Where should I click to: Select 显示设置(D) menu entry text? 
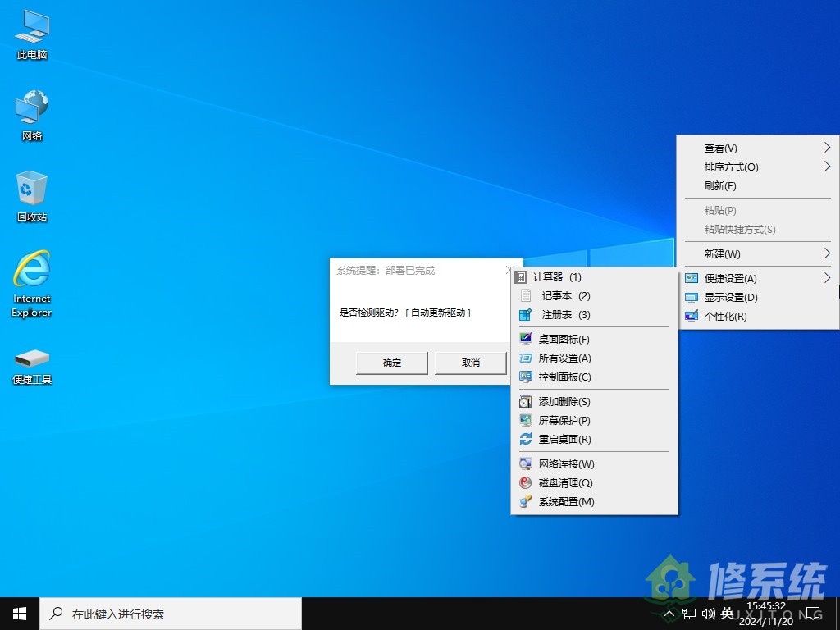click(x=731, y=297)
